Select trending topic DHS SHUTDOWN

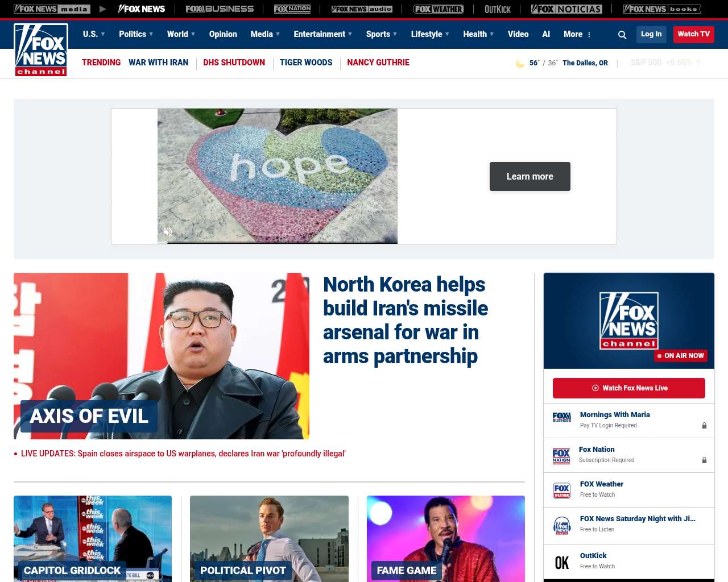pos(234,63)
